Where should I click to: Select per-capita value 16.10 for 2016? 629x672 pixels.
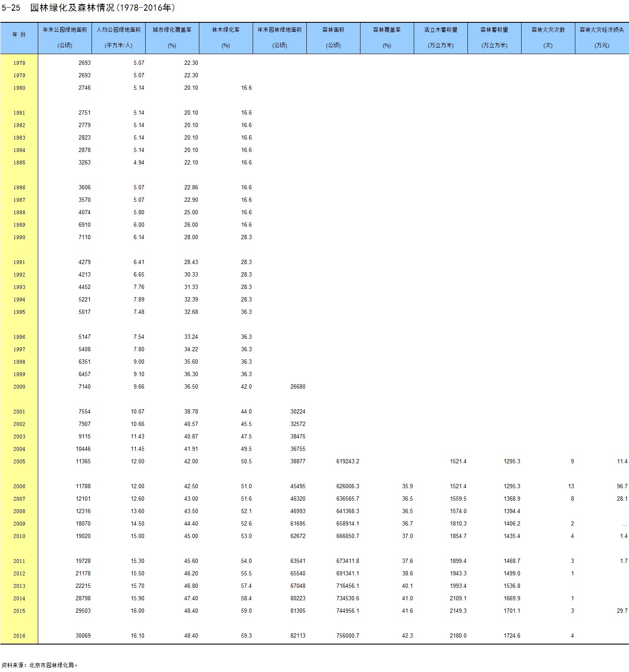tap(137, 636)
